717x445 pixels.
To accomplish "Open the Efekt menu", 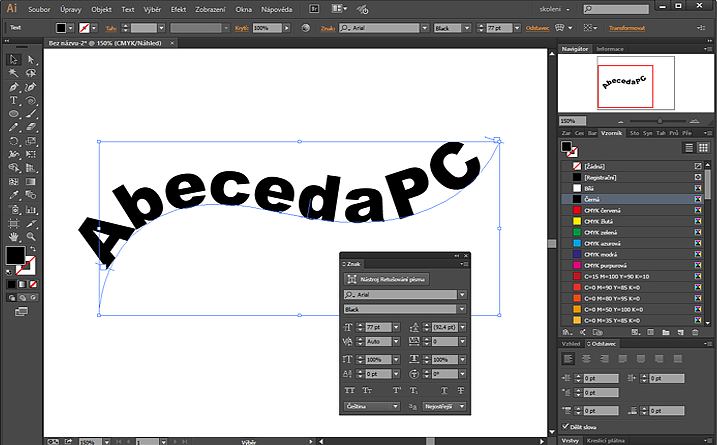I will pos(178,9).
